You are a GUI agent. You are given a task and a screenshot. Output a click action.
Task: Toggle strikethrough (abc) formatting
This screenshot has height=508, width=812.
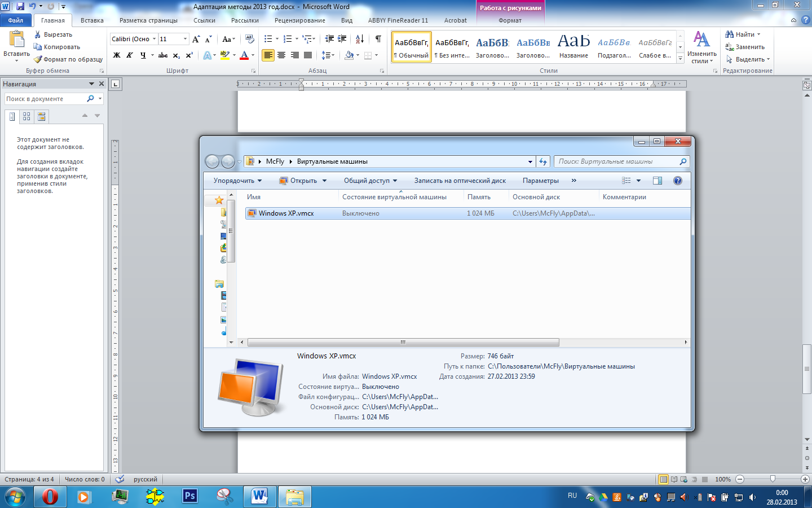[x=163, y=55]
